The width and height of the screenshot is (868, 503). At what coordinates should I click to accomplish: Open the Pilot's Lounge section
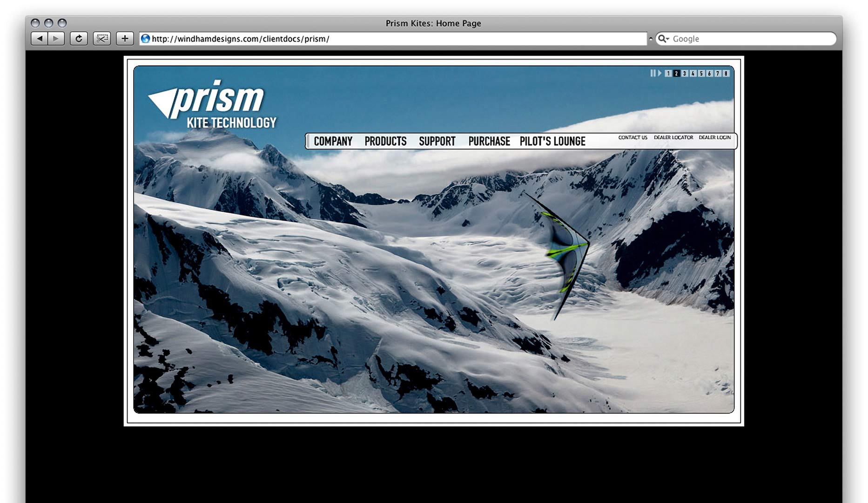[x=552, y=141]
